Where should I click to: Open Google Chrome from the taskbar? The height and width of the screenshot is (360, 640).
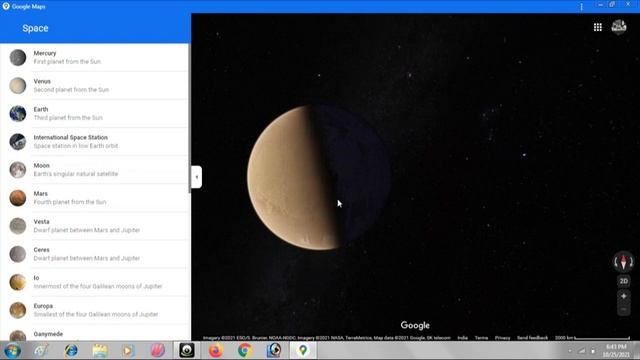coord(245,351)
